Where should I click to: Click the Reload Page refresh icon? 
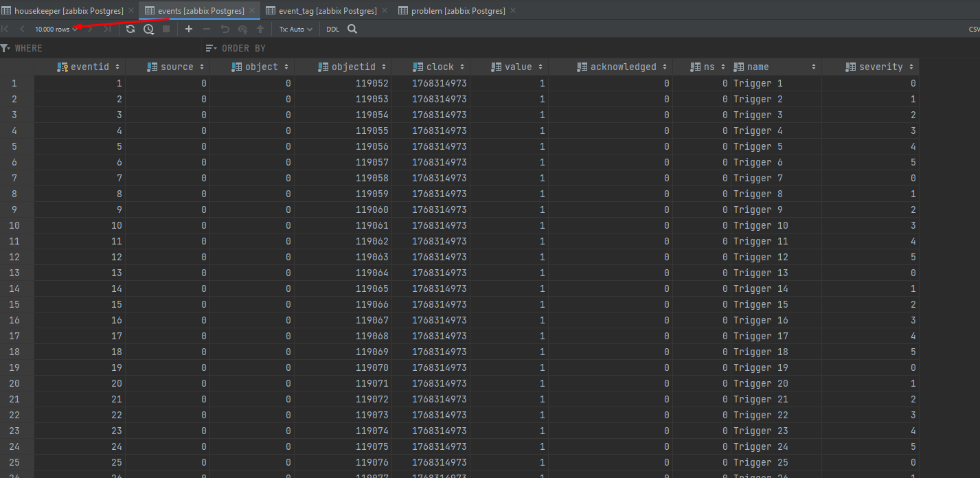(130, 30)
